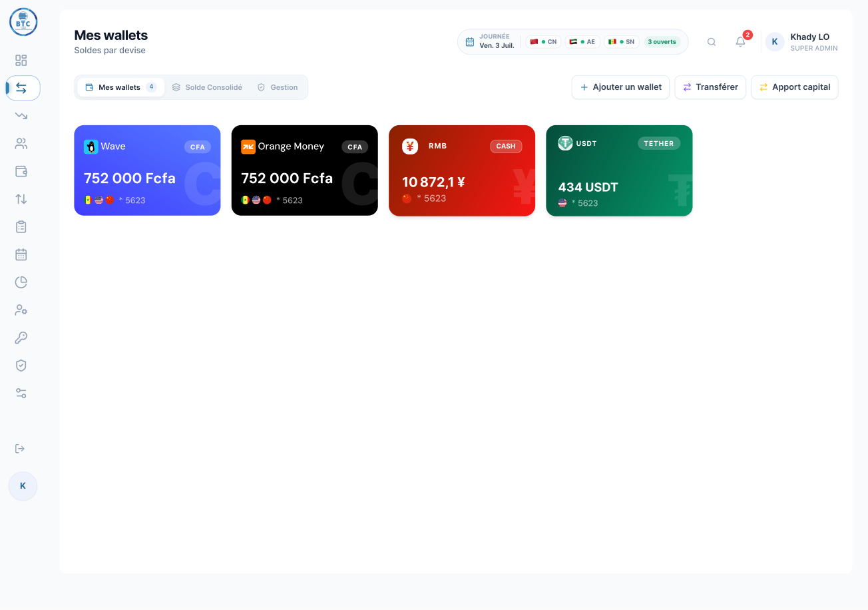
Task: Open notifications via the bell icon
Action: tap(740, 42)
